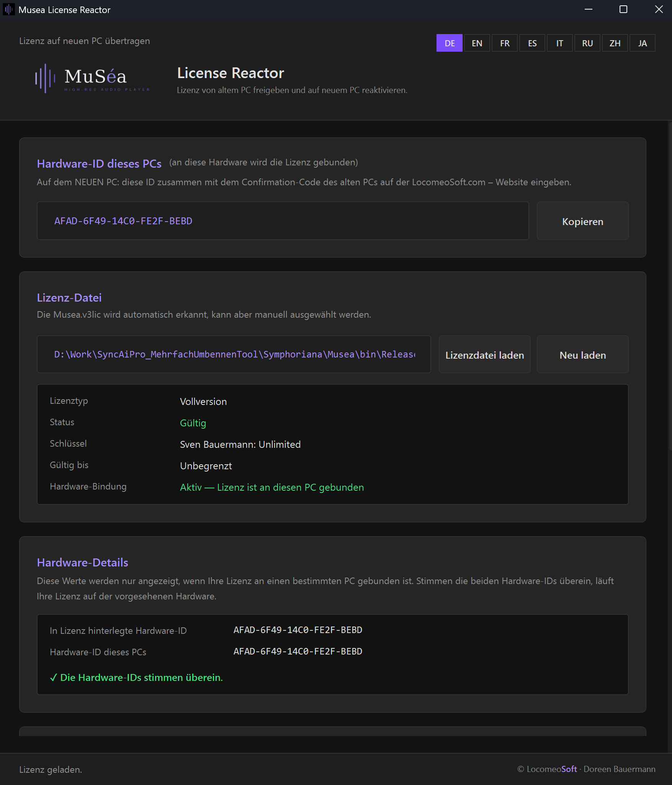Click the Unbegrenzt value
Image resolution: width=672 pixels, height=785 pixels.
click(x=206, y=466)
